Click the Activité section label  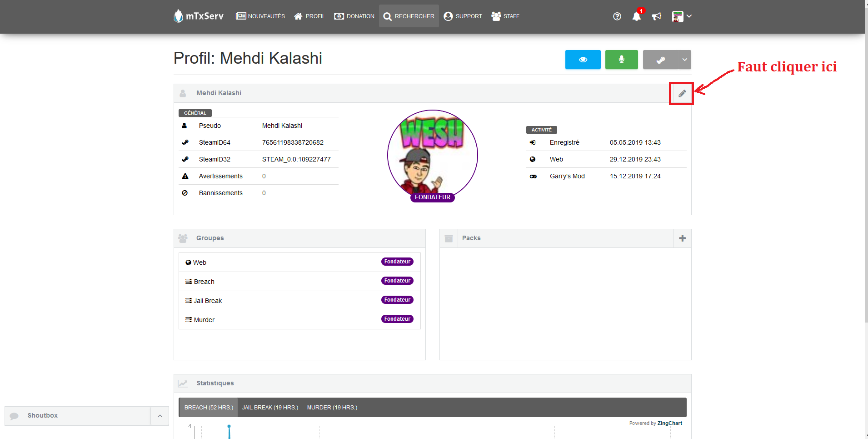[542, 130]
